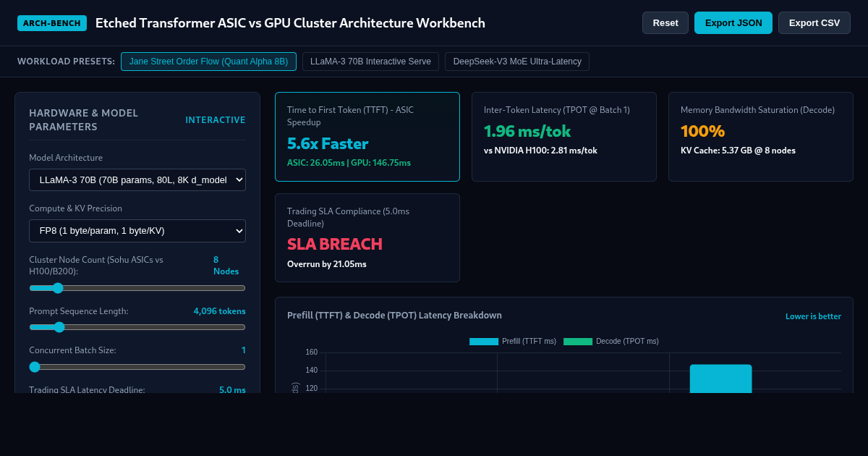Image resolution: width=868 pixels, height=456 pixels.
Task: Open the Model Architecture dropdown
Action: (137, 180)
